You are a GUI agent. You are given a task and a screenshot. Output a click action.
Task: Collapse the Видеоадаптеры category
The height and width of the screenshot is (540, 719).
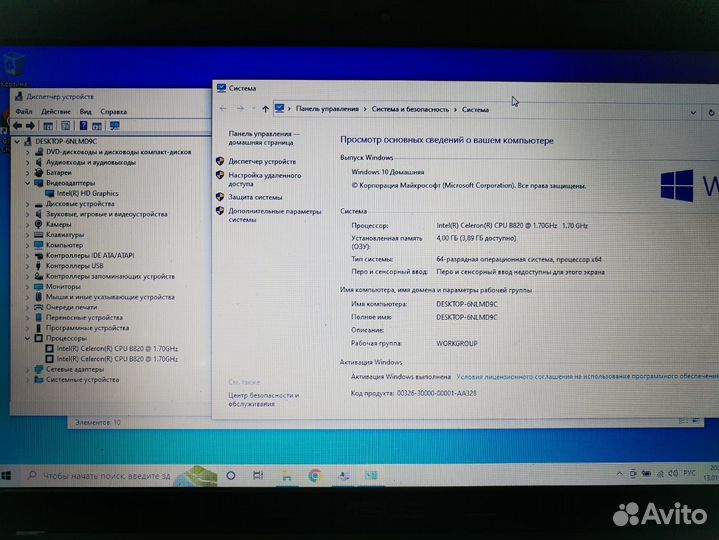pos(29,183)
